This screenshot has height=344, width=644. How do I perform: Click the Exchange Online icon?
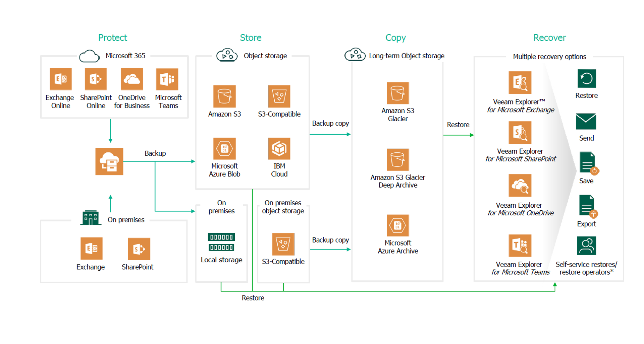pyautogui.click(x=61, y=79)
